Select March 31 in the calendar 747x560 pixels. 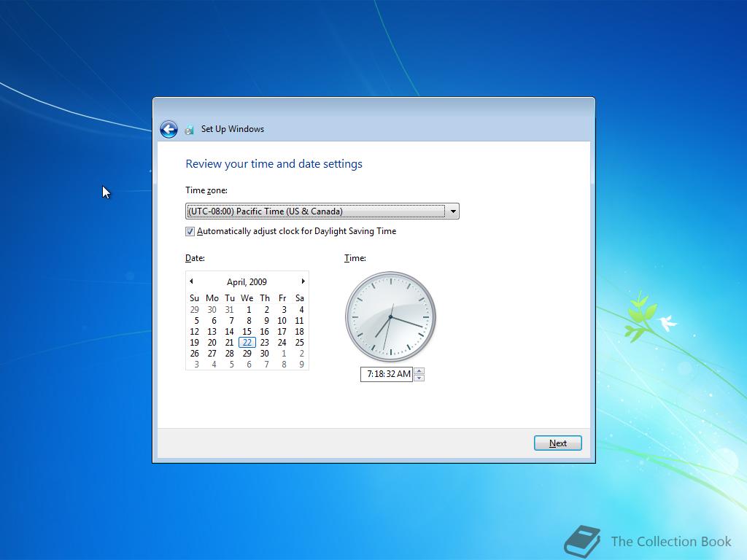coord(230,309)
